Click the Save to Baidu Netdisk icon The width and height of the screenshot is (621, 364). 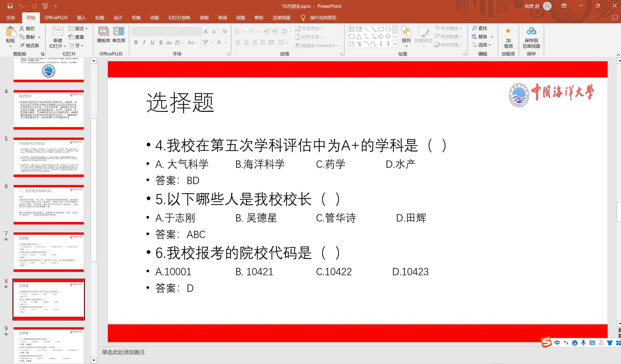coord(531,32)
